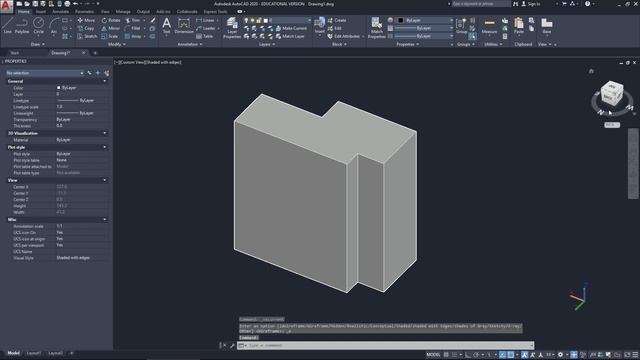Click the Undo arrow in quick access toolbar

76,4
